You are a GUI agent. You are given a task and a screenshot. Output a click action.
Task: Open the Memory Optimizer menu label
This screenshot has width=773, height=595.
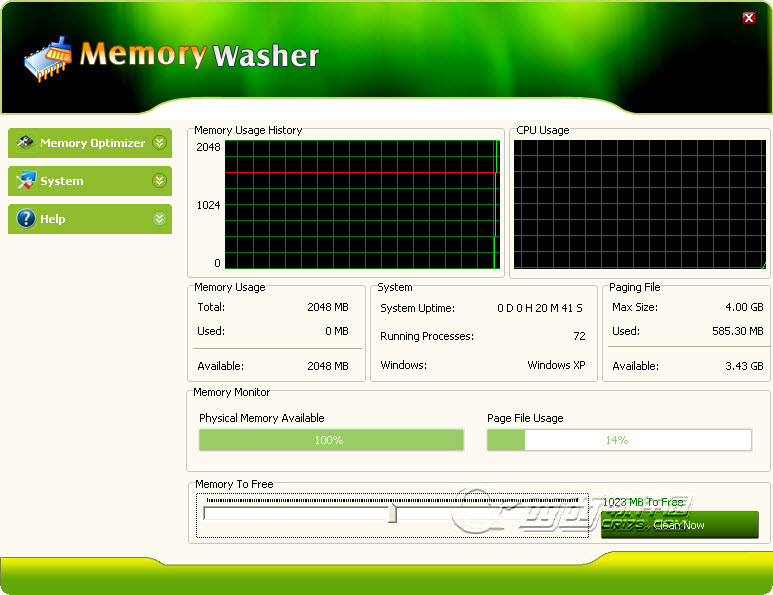coord(92,143)
